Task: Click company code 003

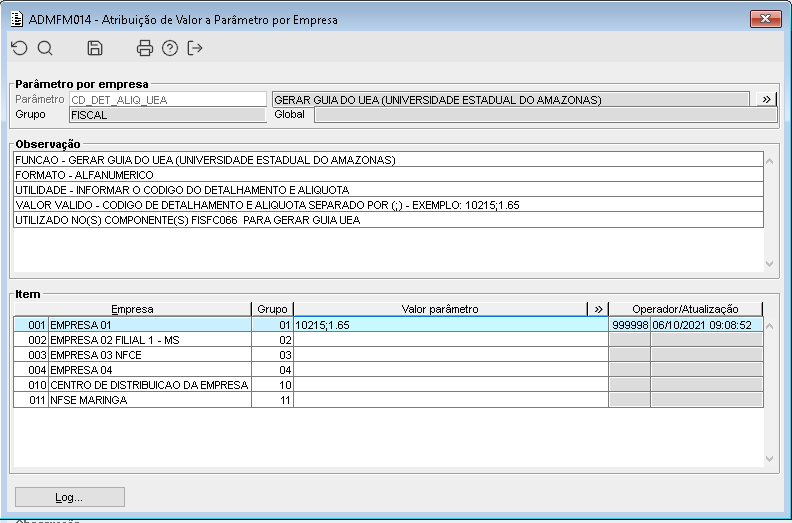Action: point(31,355)
